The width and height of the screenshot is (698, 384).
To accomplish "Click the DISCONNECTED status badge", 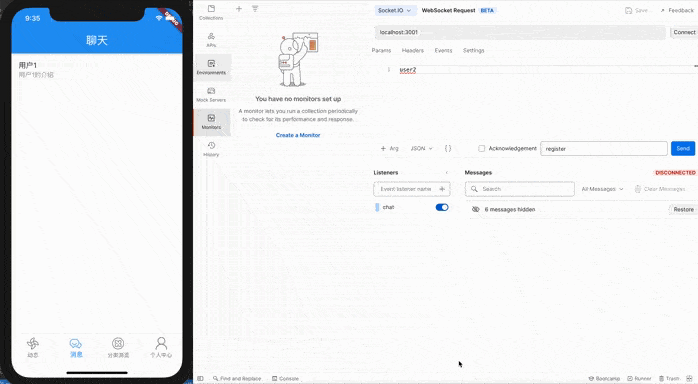I will pos(675,173).
